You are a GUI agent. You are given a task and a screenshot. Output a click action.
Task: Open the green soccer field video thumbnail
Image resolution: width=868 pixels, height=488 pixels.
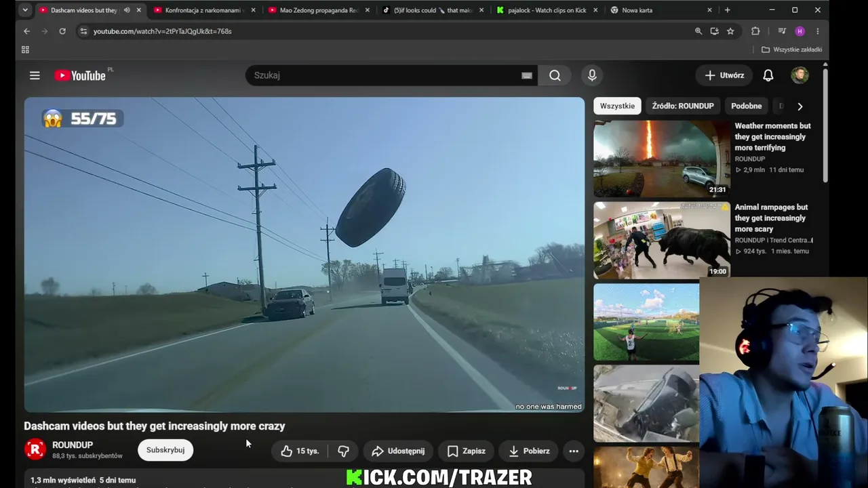(x=646, y=322)
